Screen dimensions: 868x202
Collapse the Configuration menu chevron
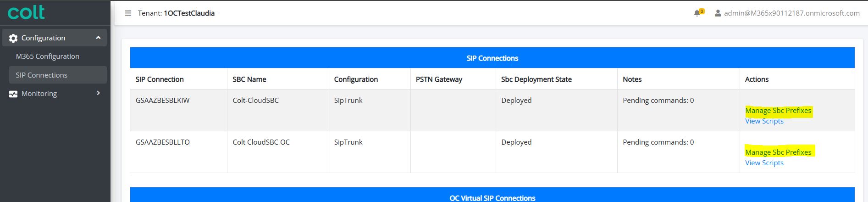[98, 38]
